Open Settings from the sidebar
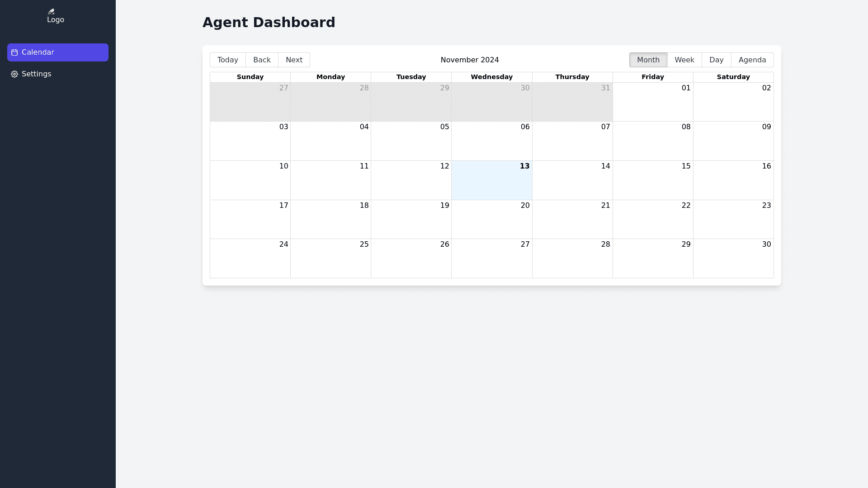 coord(36,74)
